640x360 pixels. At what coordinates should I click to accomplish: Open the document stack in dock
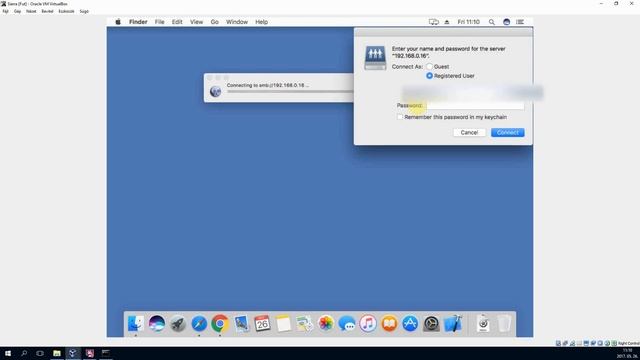483,324
